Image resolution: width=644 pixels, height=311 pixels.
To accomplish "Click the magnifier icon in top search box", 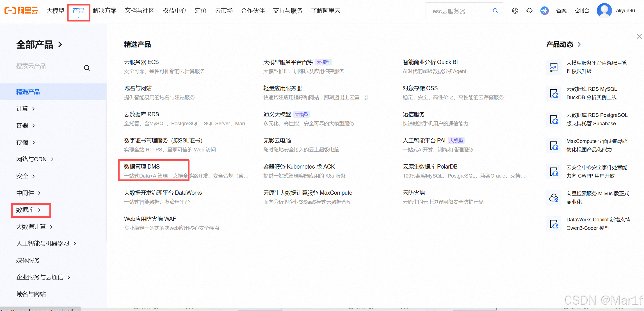I will pos(495,11).
